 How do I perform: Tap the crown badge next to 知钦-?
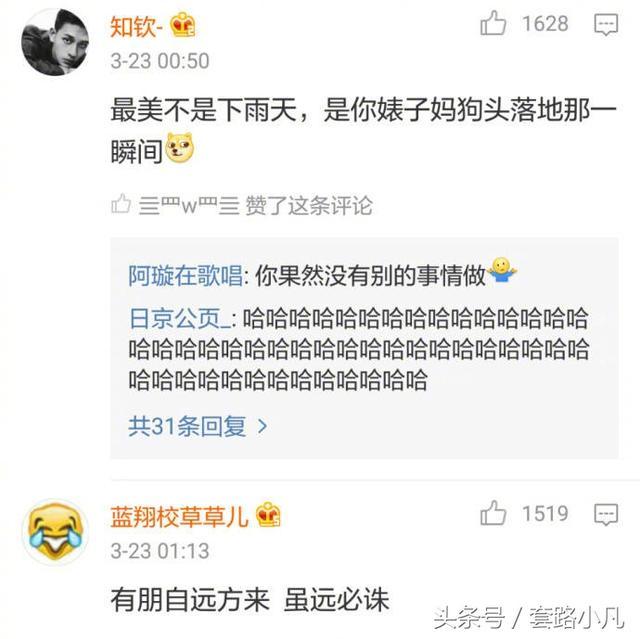[x=182, y=25]
